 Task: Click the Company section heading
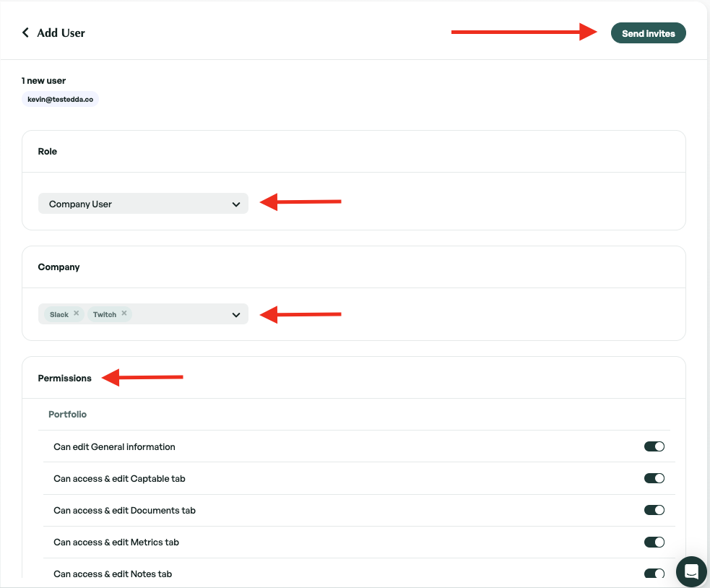click(59, 267)
